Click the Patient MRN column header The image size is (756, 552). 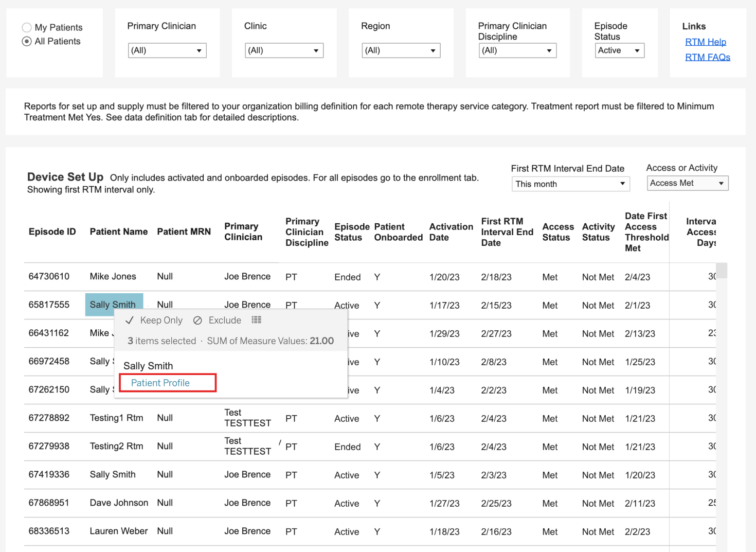pos(184,232)
